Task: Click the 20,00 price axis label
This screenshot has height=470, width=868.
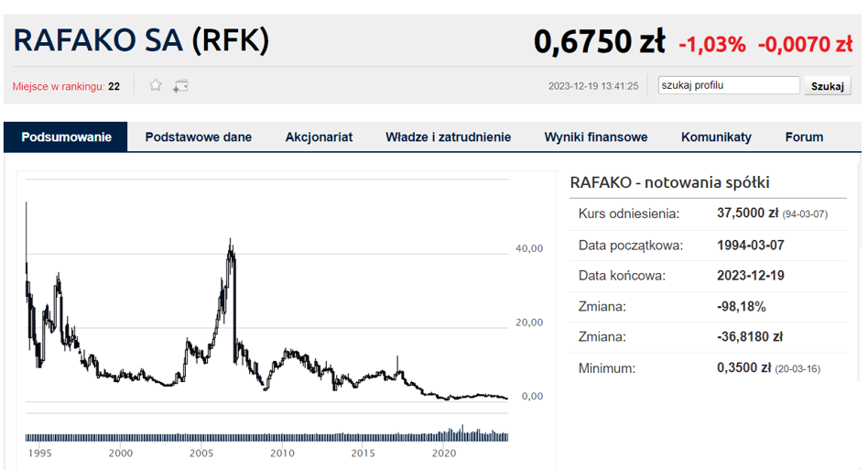Action: click(x=529, y=322)
